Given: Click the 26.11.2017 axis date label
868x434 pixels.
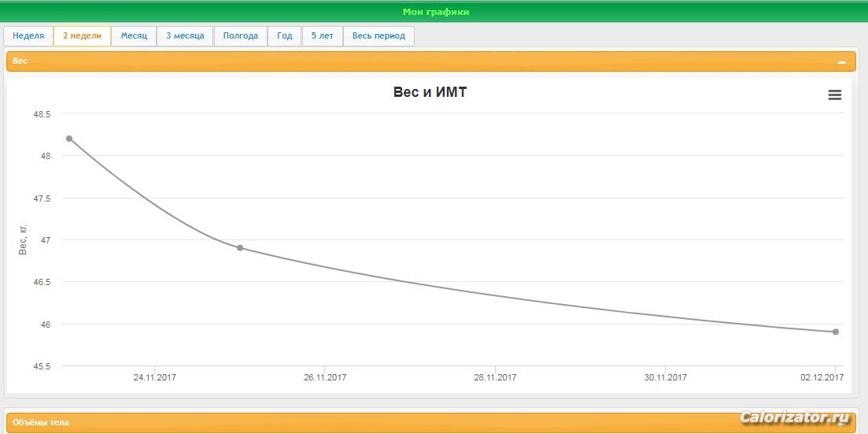Looking at the screenshot, I should (x=325, y=377).
